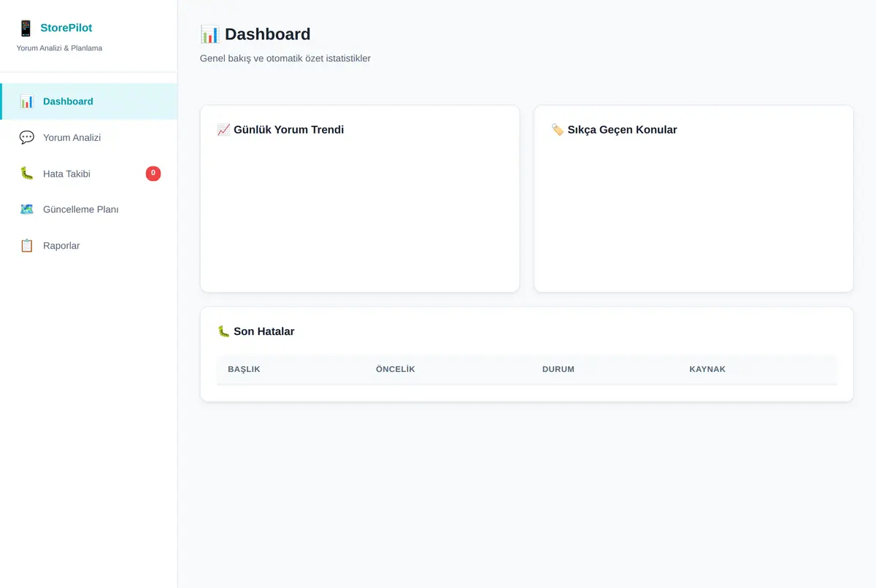Click the Günlük Yorum Trendi card title
The height and width of the screenshot is (588, 876).
point(288,130)
